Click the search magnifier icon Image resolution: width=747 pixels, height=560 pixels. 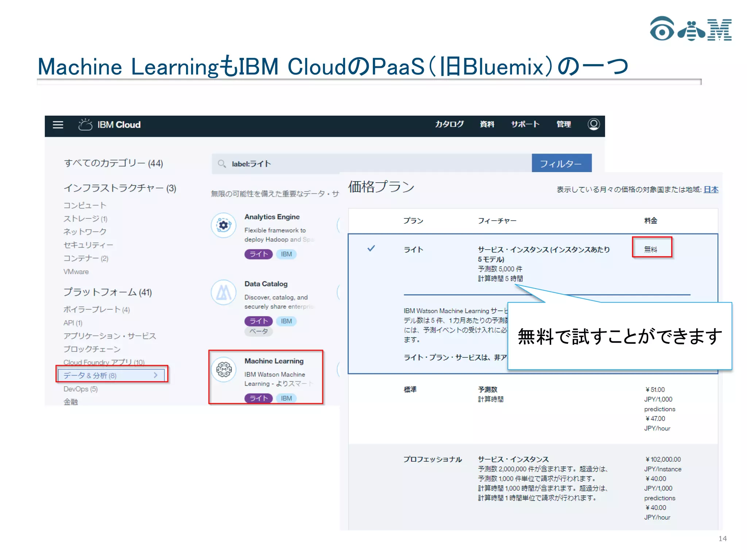[221, 164]
